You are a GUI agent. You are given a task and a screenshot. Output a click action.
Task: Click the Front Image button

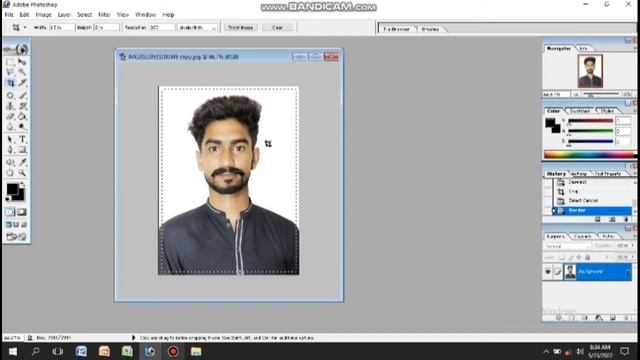240,28
